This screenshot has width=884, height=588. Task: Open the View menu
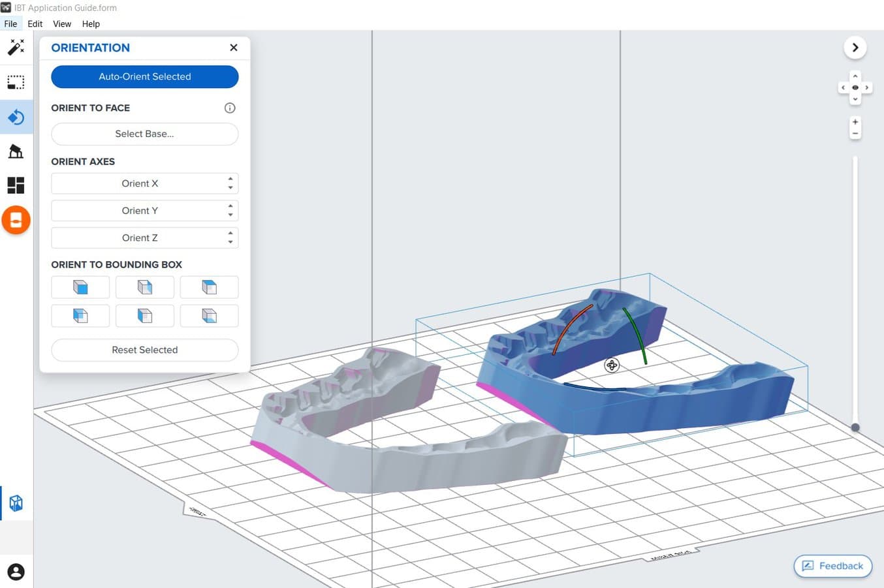coord(62,23)
